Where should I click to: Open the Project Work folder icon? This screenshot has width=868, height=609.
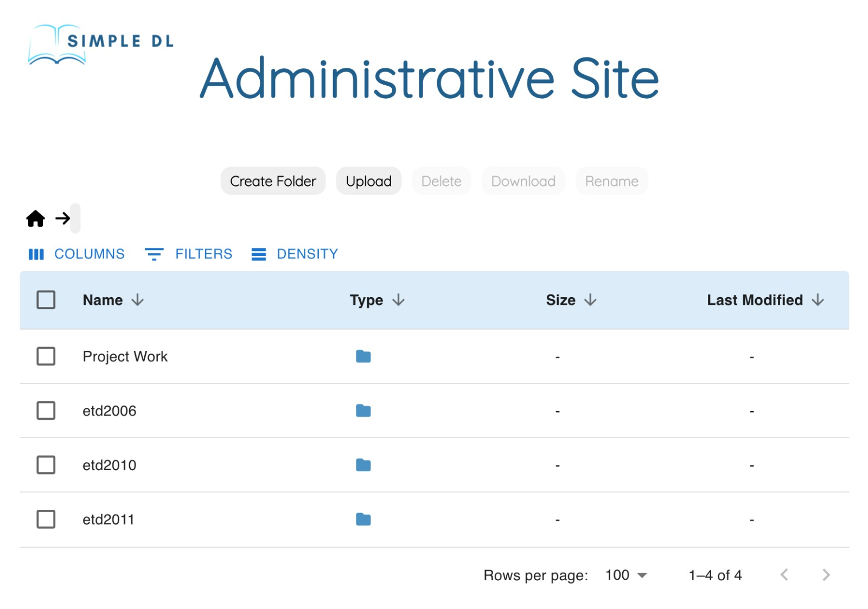click(x=363, y=356)
